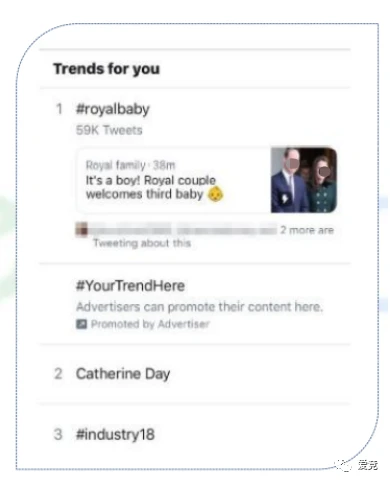Click the Trends for you heading
This screenshot has height=483, width=390.
pyautogui.click(x=107, y=69)
